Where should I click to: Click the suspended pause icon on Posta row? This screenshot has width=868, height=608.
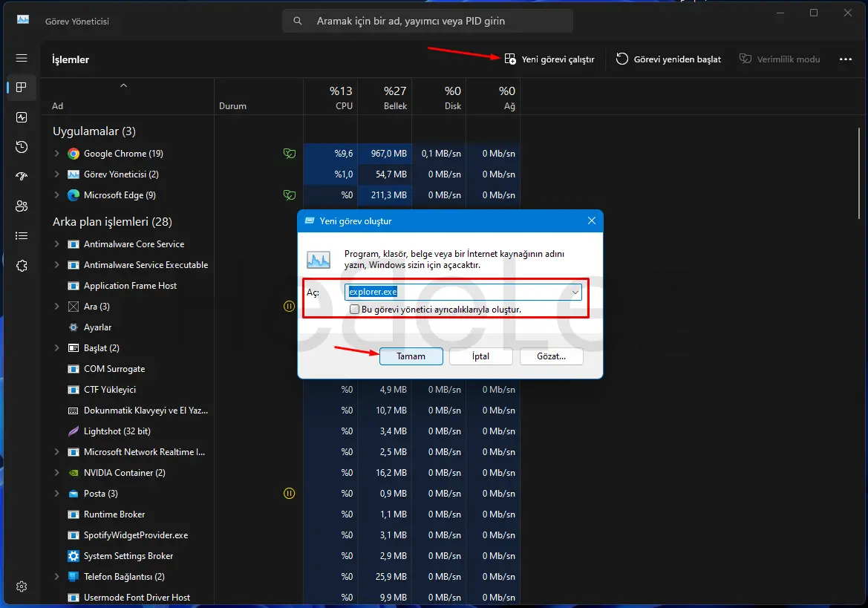point(289,493)
